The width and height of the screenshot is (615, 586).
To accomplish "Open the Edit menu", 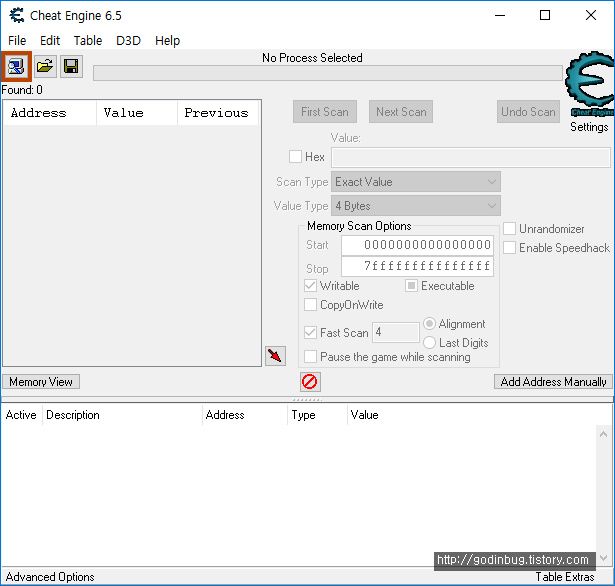I will click(x=50, y=40).
